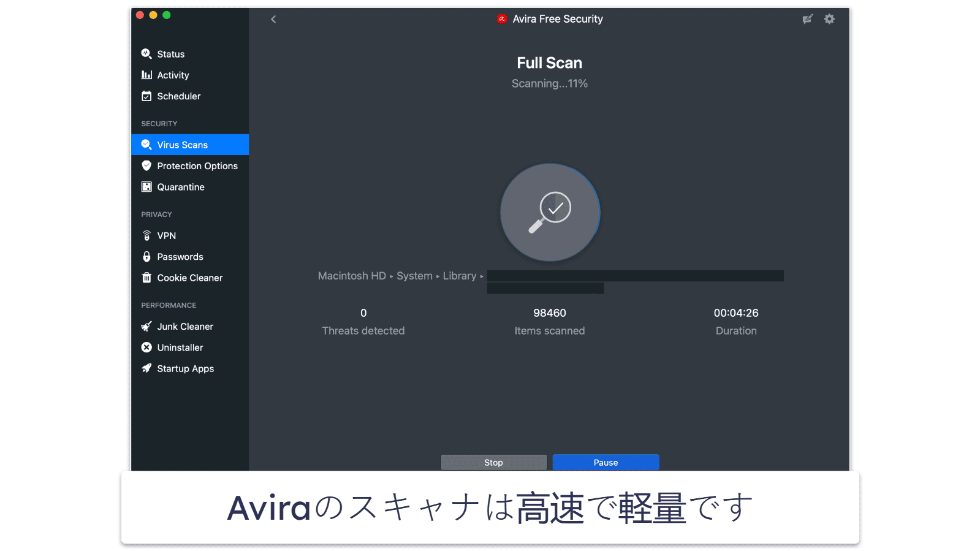
Task: Click Macintosh HD in scan path
Action: [352, 276]
